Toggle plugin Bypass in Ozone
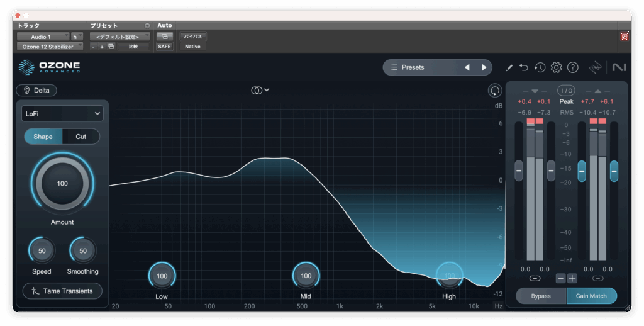The image size is (644, 326). point(541,296)
